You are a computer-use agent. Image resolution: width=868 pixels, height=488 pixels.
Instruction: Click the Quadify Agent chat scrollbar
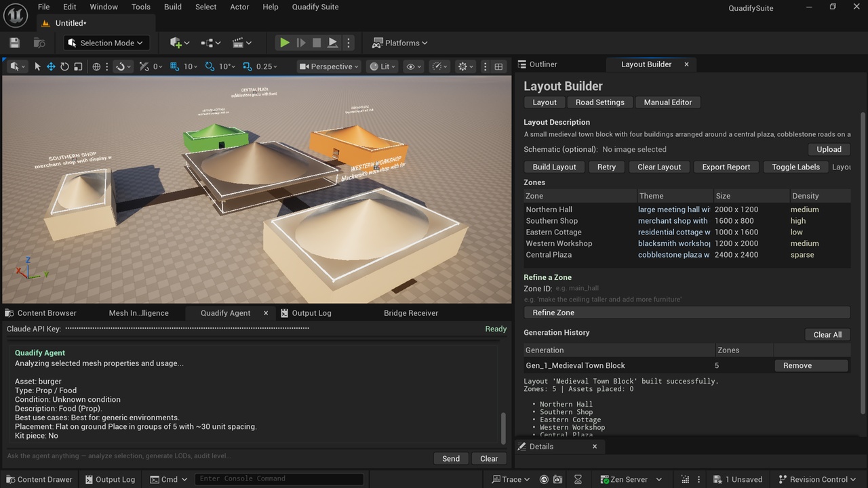point(503,427)
